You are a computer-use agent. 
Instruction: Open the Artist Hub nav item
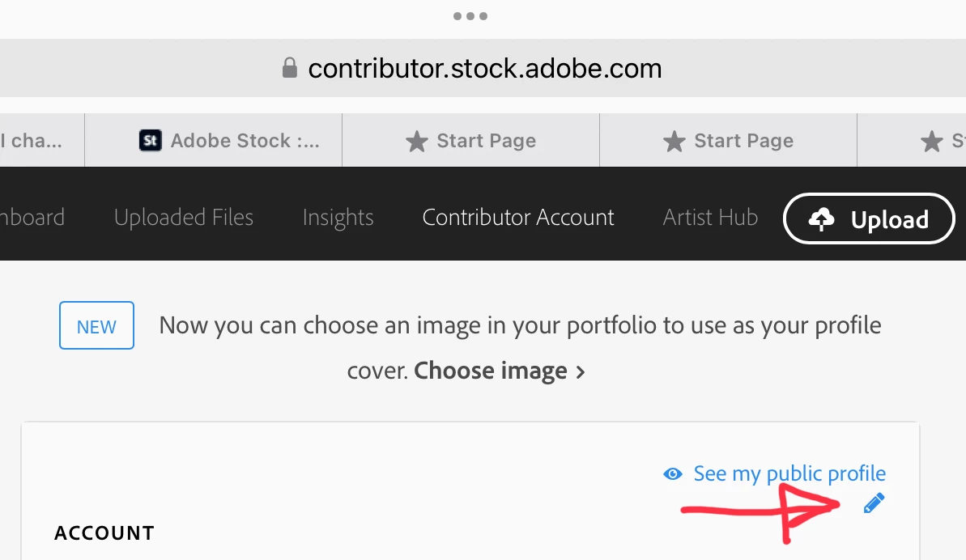click(710, 218)
